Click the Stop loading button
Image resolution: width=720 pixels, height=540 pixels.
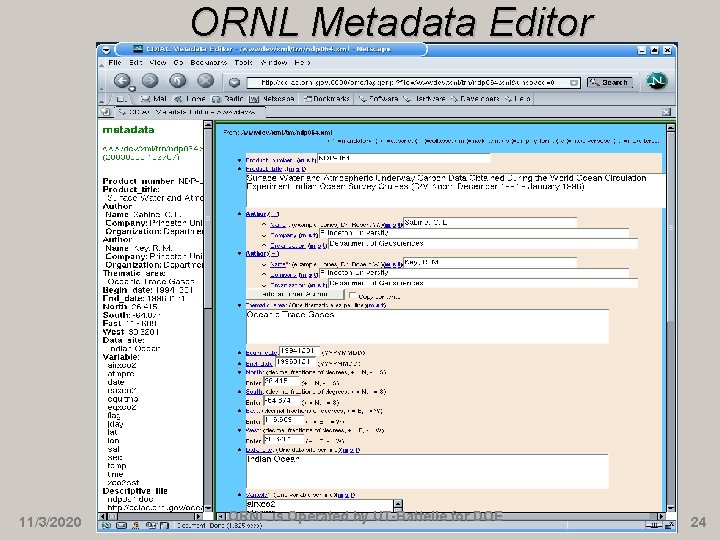click(205, 81)
